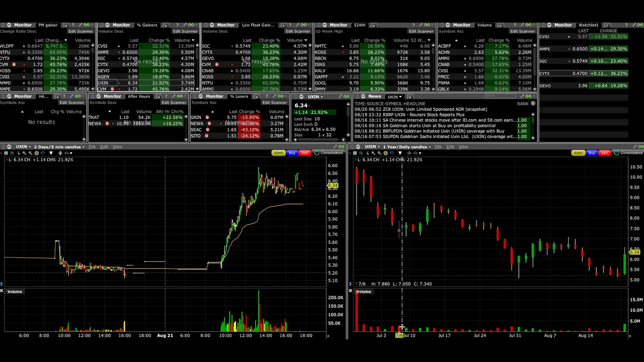Image resolution: width=644 pixels, height=362 pixels.
Task: Toggle the green chain link icon on the daily chart
Action: click(x=640, y=146)
